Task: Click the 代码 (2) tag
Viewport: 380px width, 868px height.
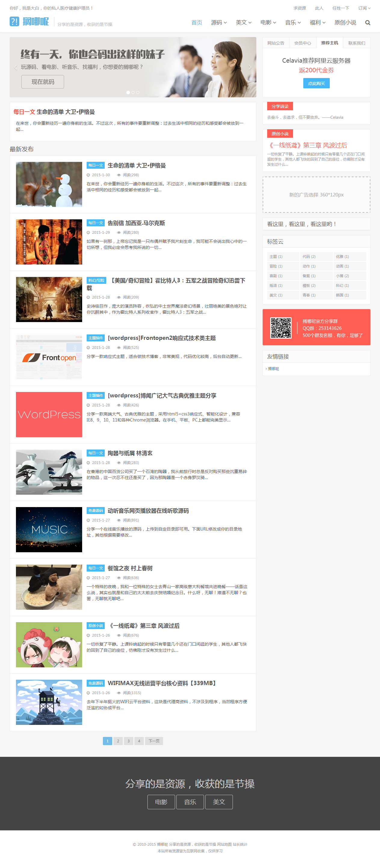Action: click(x=309, y=256)
